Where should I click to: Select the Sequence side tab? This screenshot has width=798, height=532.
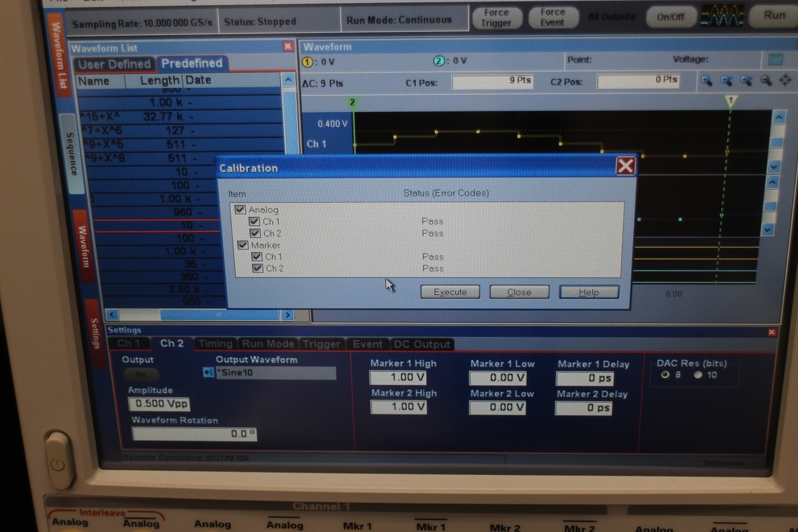[71, 154]
